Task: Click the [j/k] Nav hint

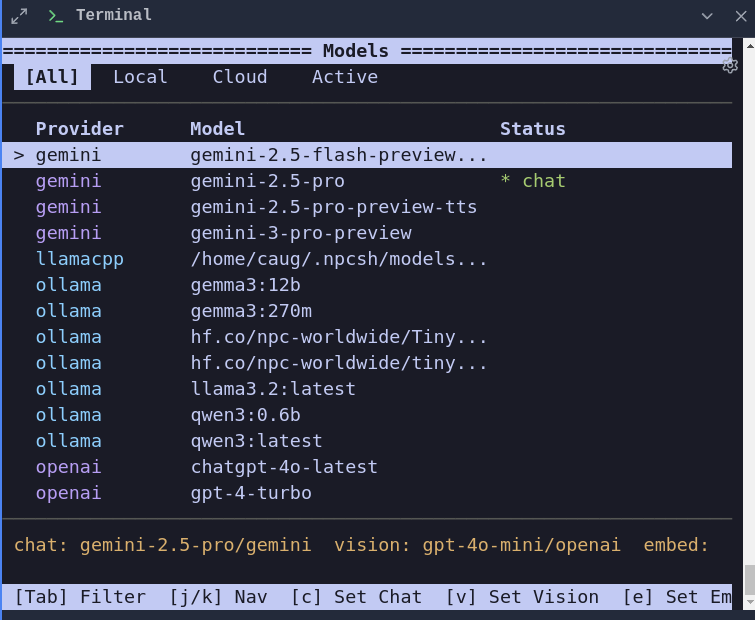Action: coord(218,597)
